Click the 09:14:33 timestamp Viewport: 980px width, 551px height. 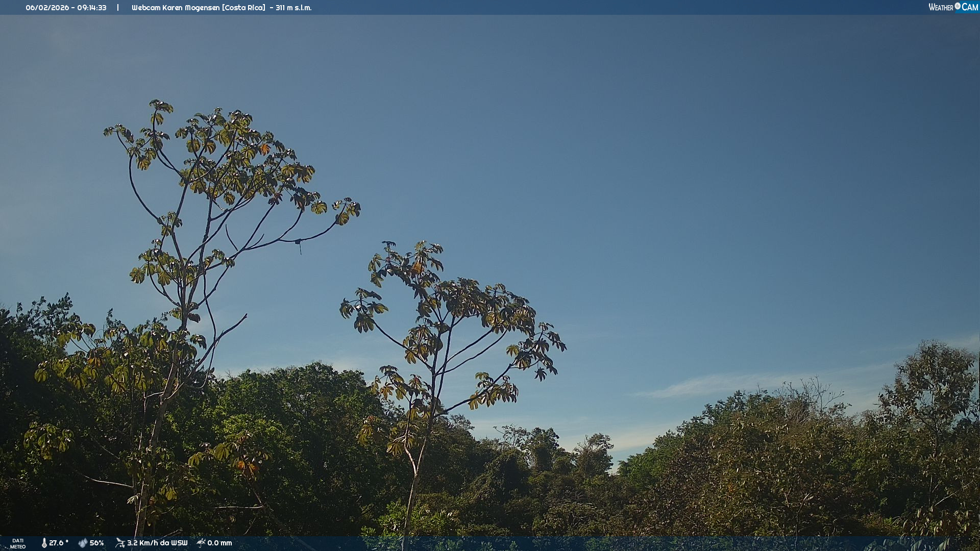click(x=92, y=8)
